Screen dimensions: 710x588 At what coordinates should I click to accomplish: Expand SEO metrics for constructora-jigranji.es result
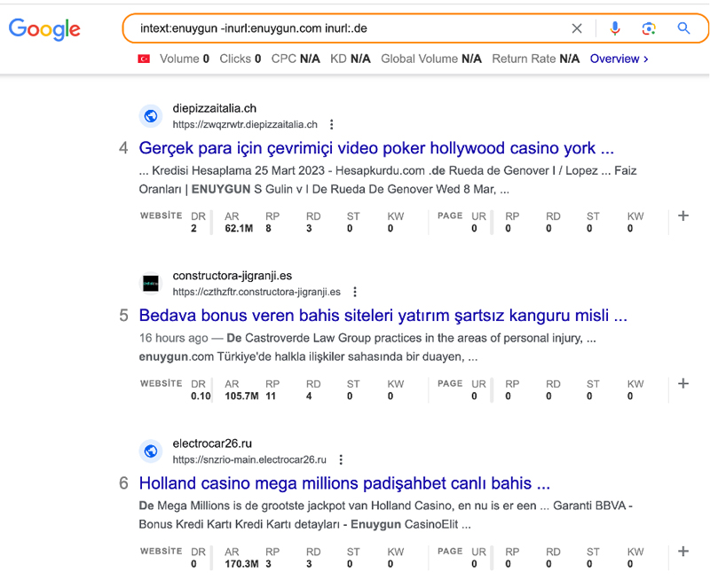pyautogui.click(x=683, y=384)
